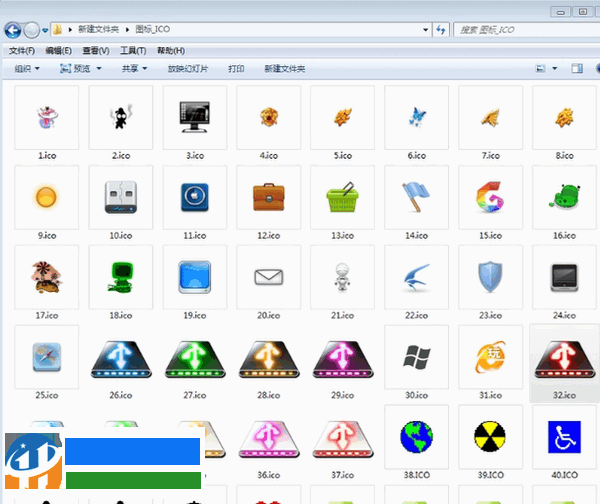Select the 11.ico blue safe icon

(195, 197)
